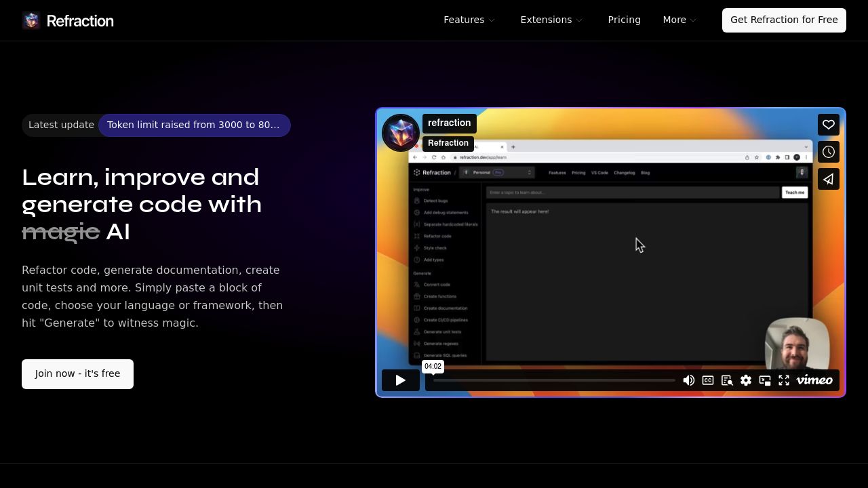Enter fullscreen video mode
868x488 pixels.
784,380
